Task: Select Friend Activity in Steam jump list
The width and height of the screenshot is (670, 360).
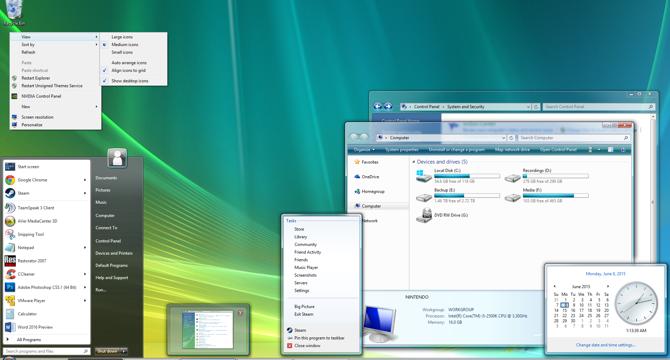Action: [x=308, y=252]
